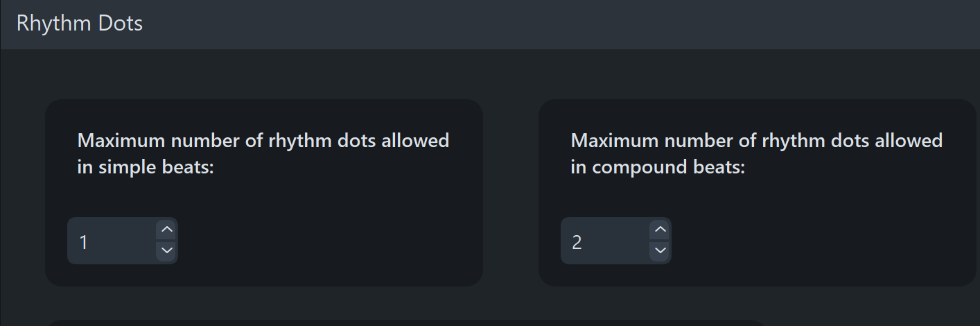Select the "in simple beats:" text line

pos(146,167)
